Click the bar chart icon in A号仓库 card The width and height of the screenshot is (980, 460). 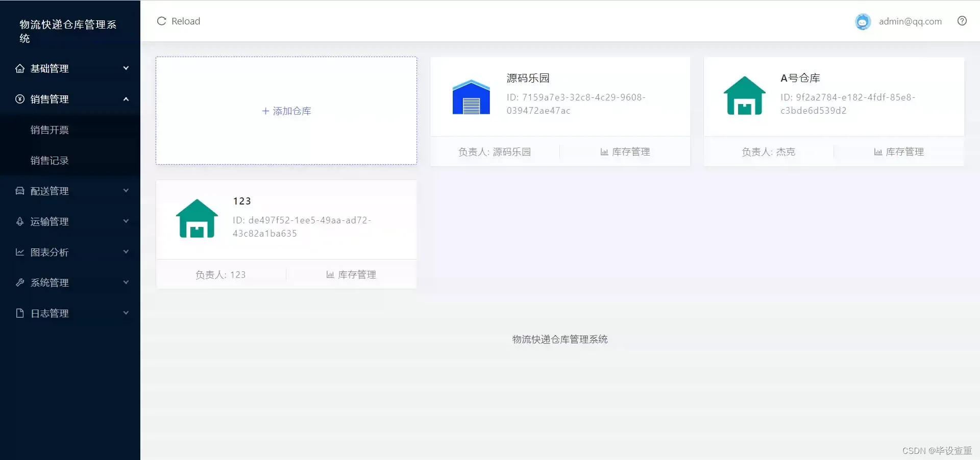point(878,152)
